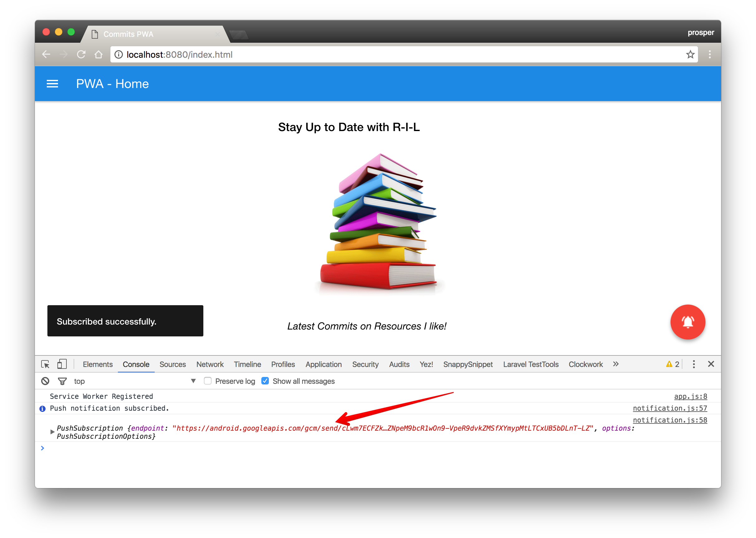Expand the console more options menu
756x538 pixels.
click(x=694, y=364)
